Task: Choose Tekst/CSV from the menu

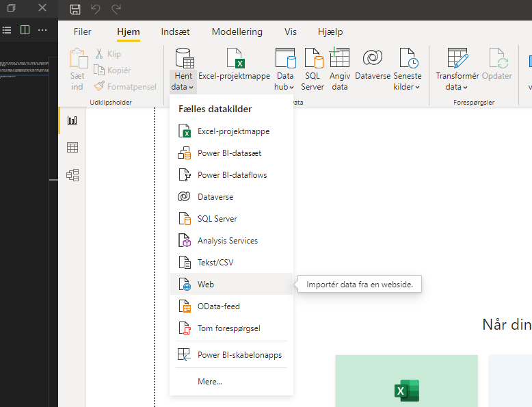Action: [x=231, y=263]
